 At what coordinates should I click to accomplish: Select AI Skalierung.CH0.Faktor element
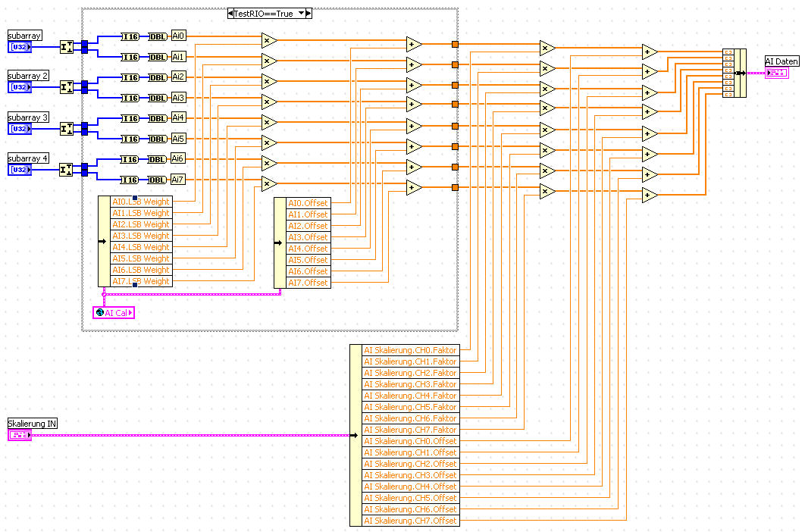(x=411, y=350)
